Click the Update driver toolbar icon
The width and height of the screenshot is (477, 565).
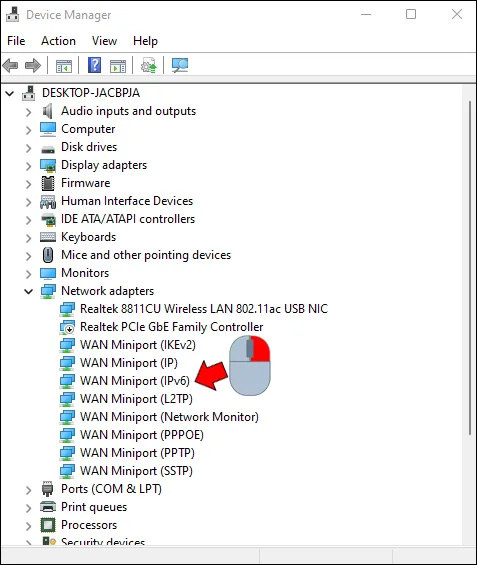pos(148,65)
